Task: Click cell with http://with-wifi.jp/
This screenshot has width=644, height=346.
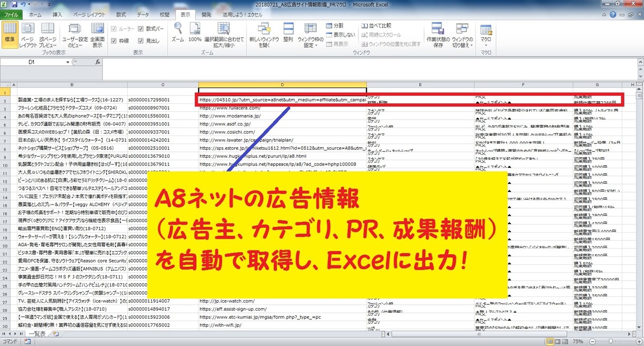Action: tap(282, 325)
